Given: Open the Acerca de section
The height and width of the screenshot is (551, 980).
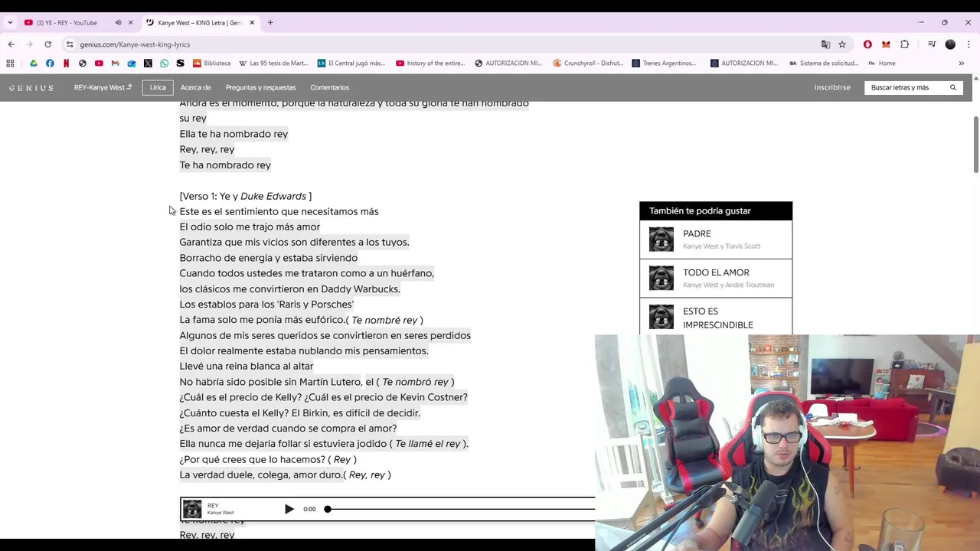Looking at the screenshot, I should (x=195, y=87).
